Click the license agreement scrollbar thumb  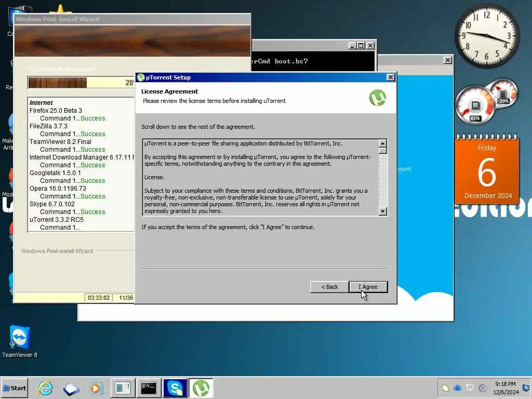(383, 150)
